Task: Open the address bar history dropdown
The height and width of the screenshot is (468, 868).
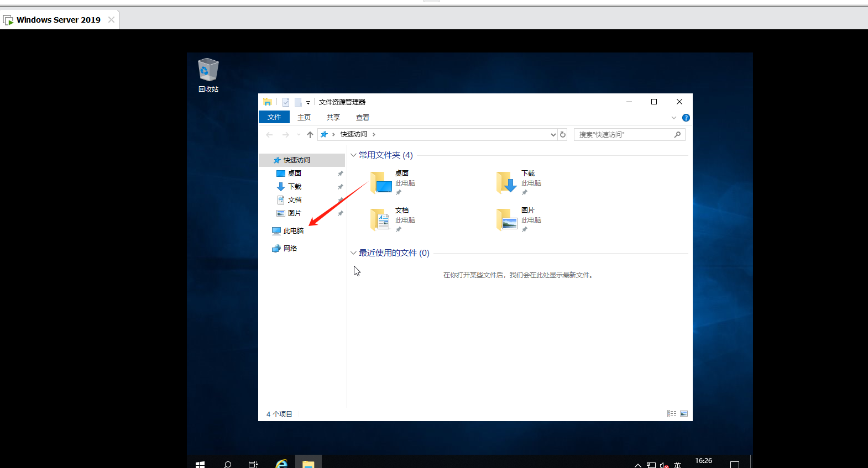Action: click(x=553, y=135)
